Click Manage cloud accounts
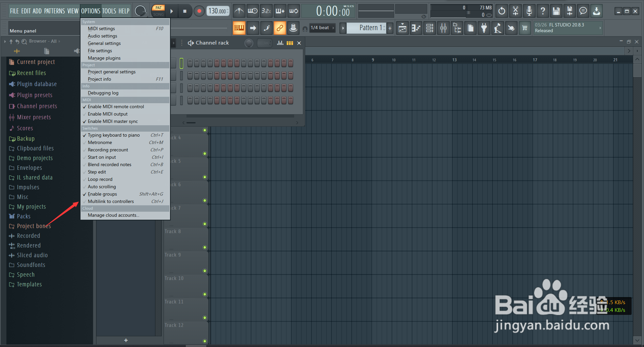Screen dimensions: 644x347 tap(113, 215)
